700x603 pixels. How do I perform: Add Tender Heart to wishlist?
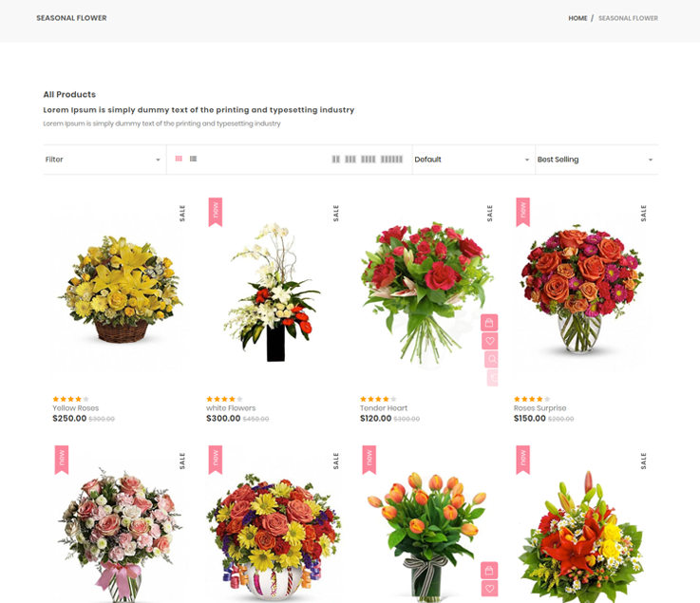click(x=489, y=341)
